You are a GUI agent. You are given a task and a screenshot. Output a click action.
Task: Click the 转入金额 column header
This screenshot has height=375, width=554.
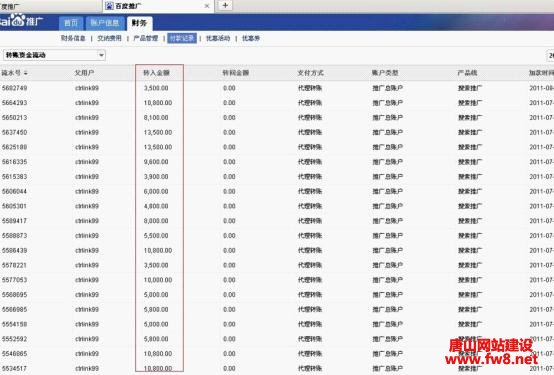pos(156,73)
